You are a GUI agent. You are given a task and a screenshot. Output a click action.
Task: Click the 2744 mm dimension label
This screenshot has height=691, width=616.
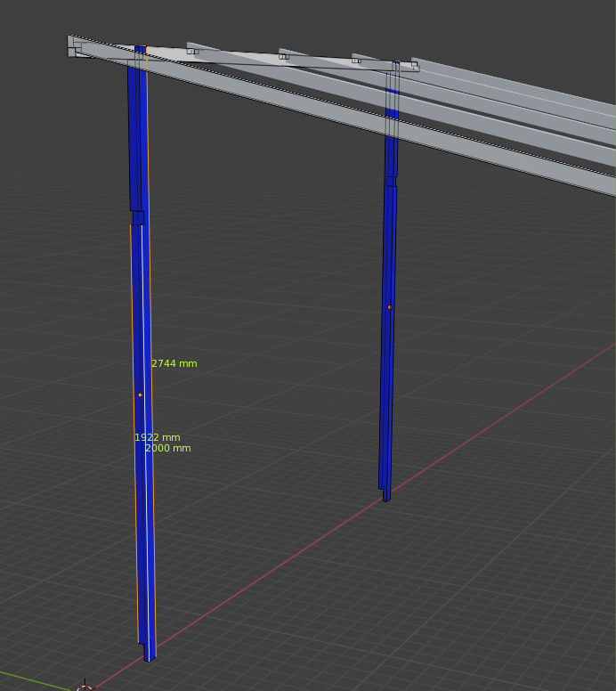174,364
